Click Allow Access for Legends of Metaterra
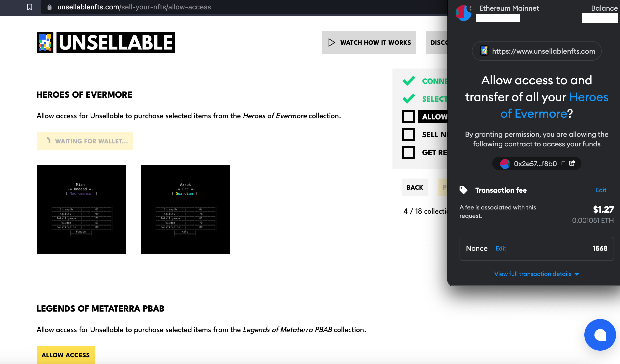 [x=66, y=355]
